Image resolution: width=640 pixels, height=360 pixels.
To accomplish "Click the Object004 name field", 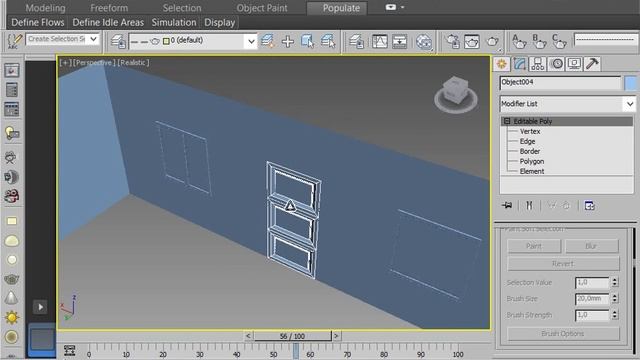I will (x=560, y=83).
